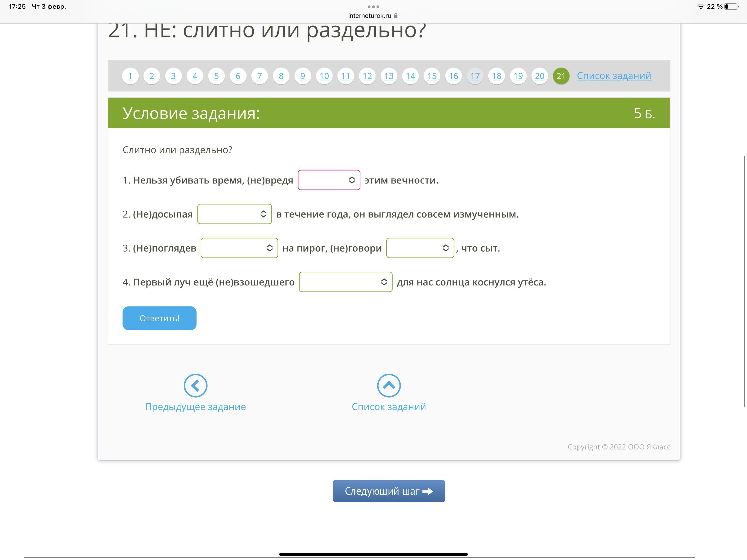The image size is (747, 560).
Task: Open task number 20
Action: pos(539,76)
